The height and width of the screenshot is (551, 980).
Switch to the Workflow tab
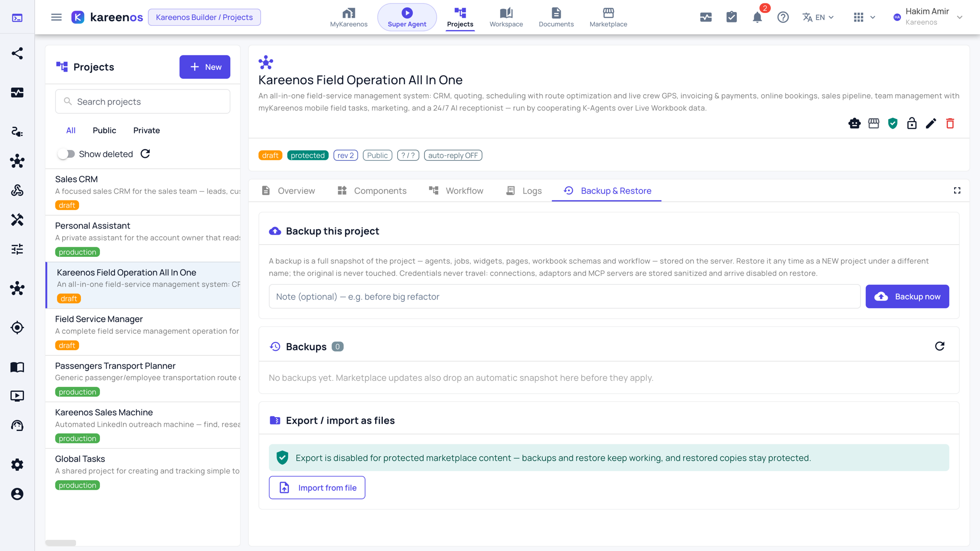(x=456, y=191)
